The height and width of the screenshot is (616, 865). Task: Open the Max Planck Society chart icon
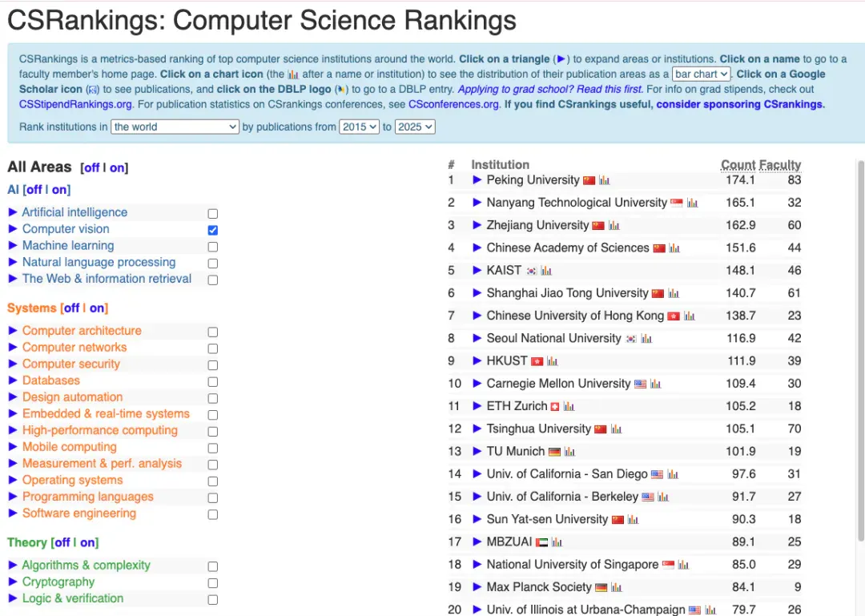click(x=616, y=588)
